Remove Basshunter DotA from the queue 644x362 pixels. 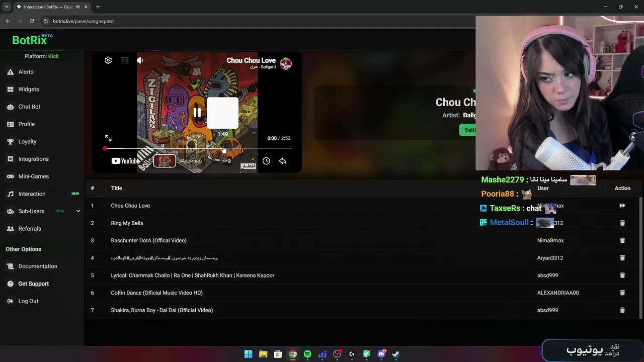622,240
